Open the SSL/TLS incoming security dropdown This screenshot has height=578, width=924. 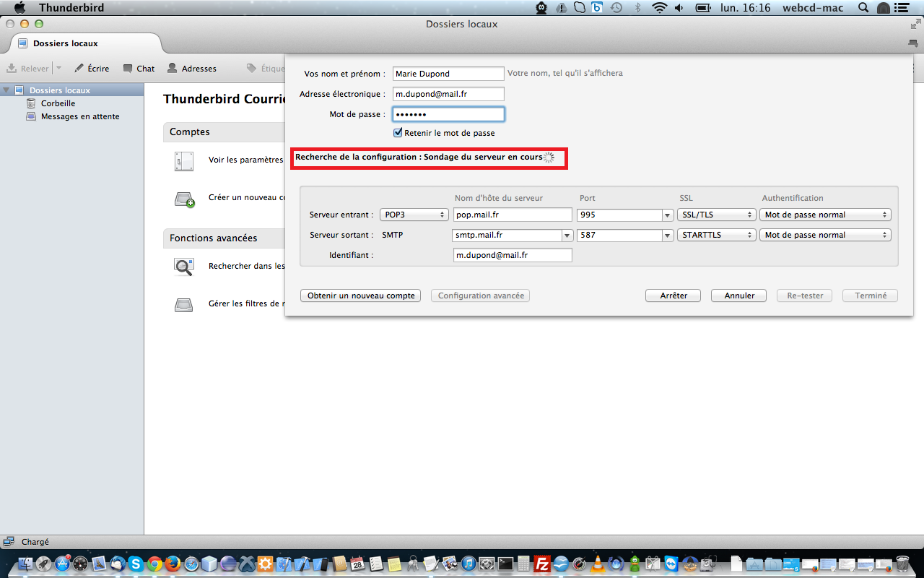716,215
